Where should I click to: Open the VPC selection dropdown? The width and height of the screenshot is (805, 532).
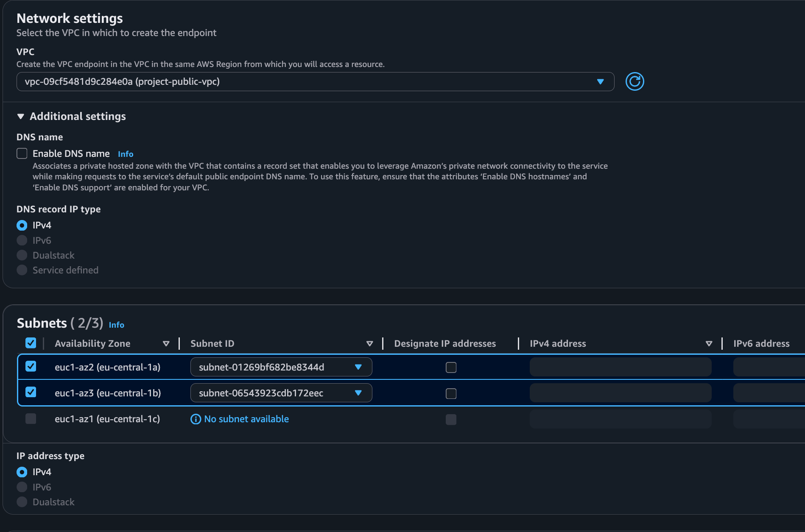pos(600,81)
